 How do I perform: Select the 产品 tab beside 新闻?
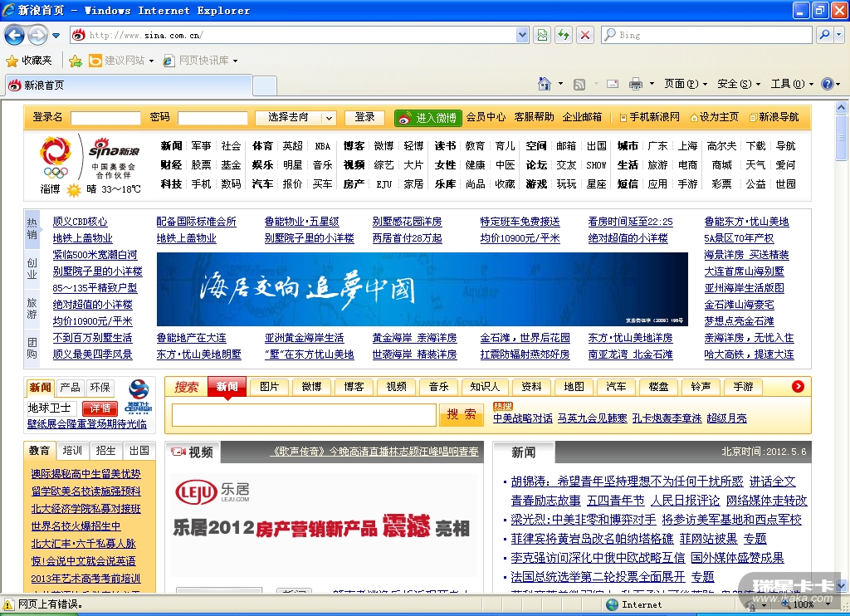(x=70, y=387)
